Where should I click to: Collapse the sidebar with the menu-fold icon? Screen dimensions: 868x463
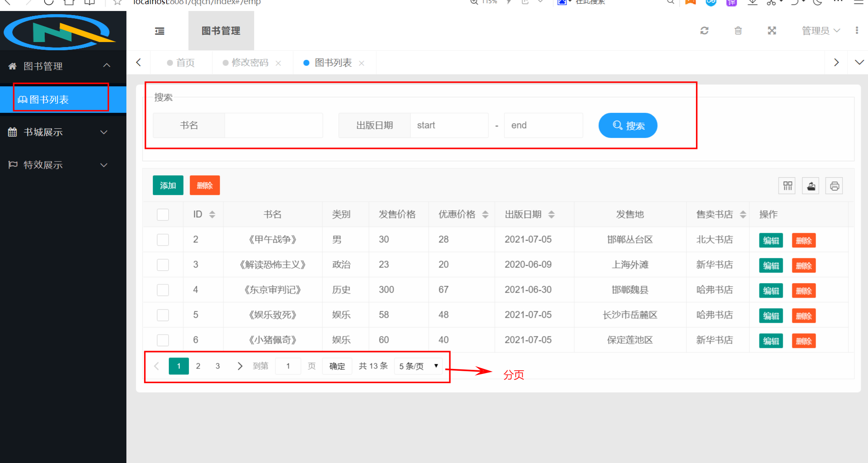tap(160, 31)
